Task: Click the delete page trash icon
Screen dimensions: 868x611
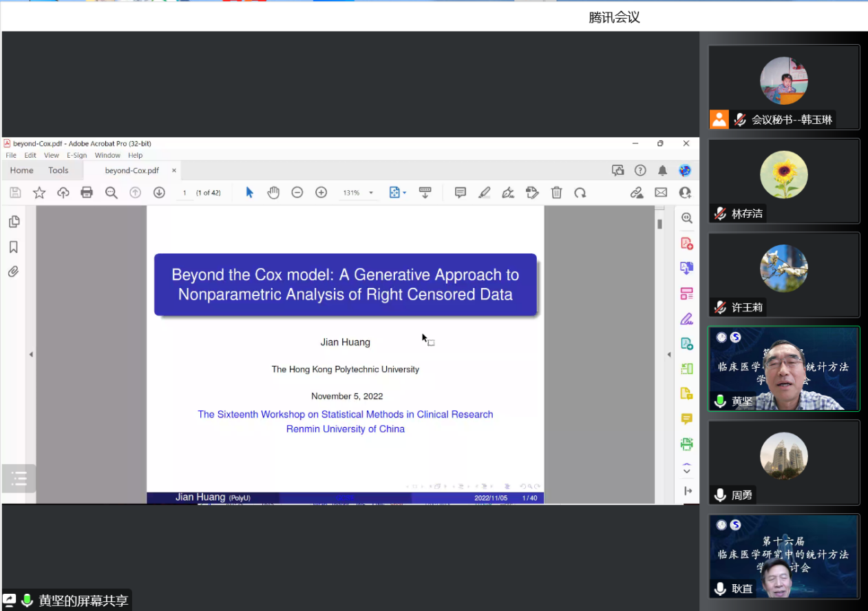Action: coord(556,193)
